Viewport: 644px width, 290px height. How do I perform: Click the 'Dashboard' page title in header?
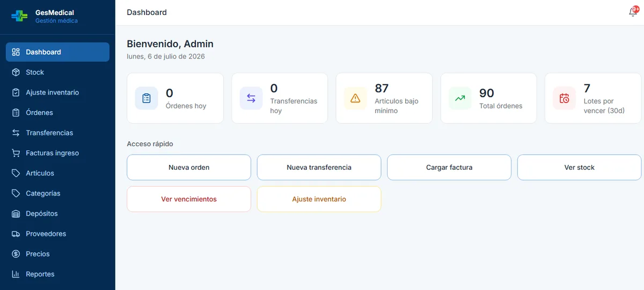click(147, 12)
